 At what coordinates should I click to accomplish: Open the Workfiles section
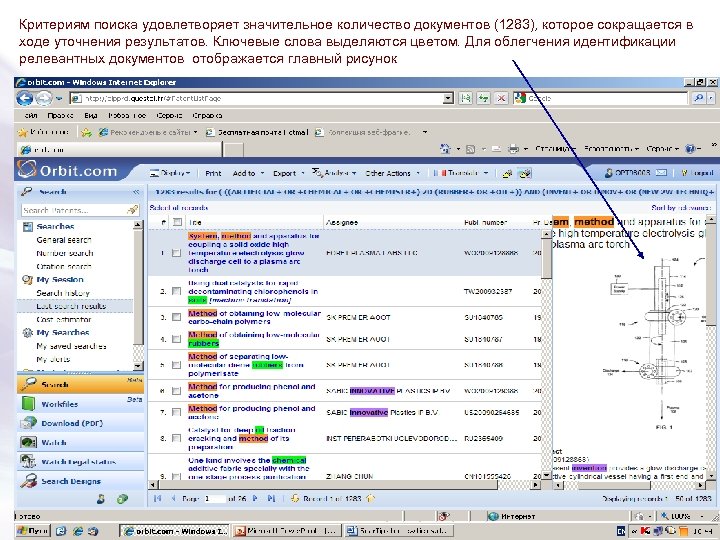(x=80, y=404)
